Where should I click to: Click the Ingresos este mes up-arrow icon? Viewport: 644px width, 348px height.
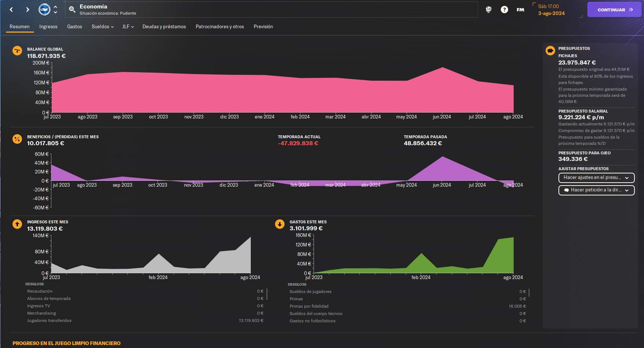(x=17, y=224)
